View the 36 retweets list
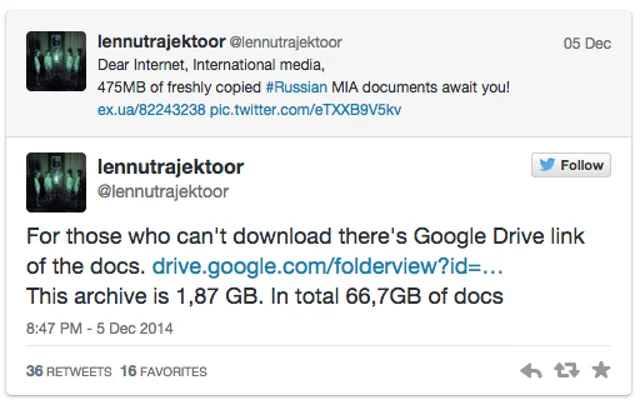This screenshot has width=640, height=405. 69,371
